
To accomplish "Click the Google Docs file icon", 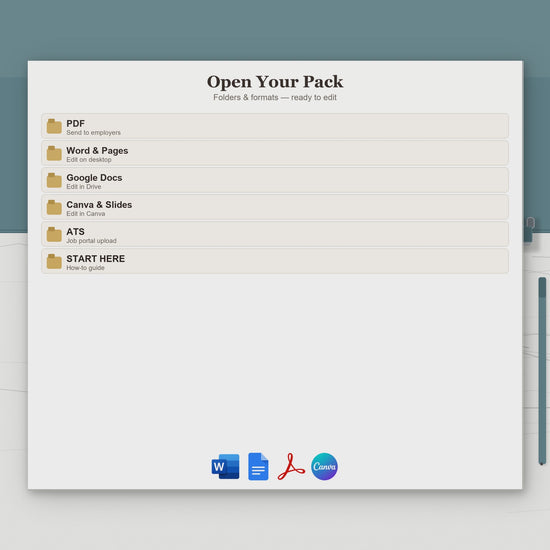I will (258, 467).
